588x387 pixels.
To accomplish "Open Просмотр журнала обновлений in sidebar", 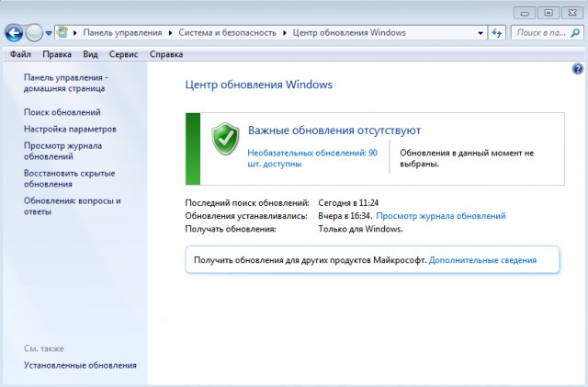I will click(x=63, y=151).
